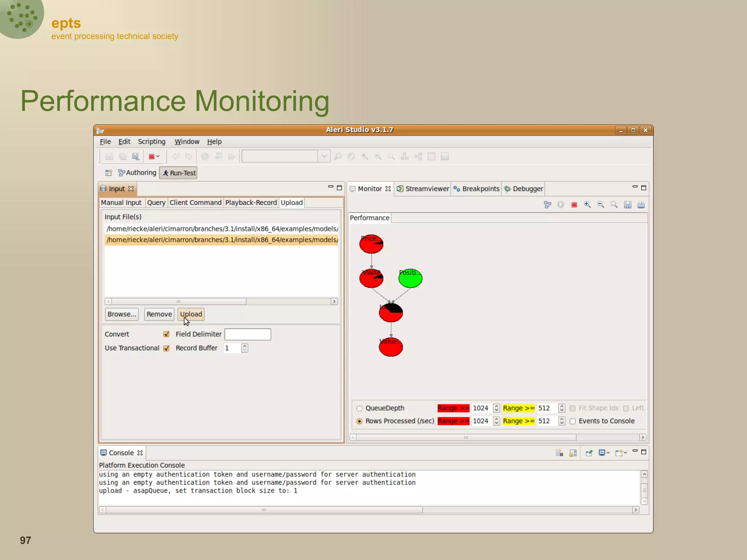Open the Manual Input tab

(x=121, y=203)
